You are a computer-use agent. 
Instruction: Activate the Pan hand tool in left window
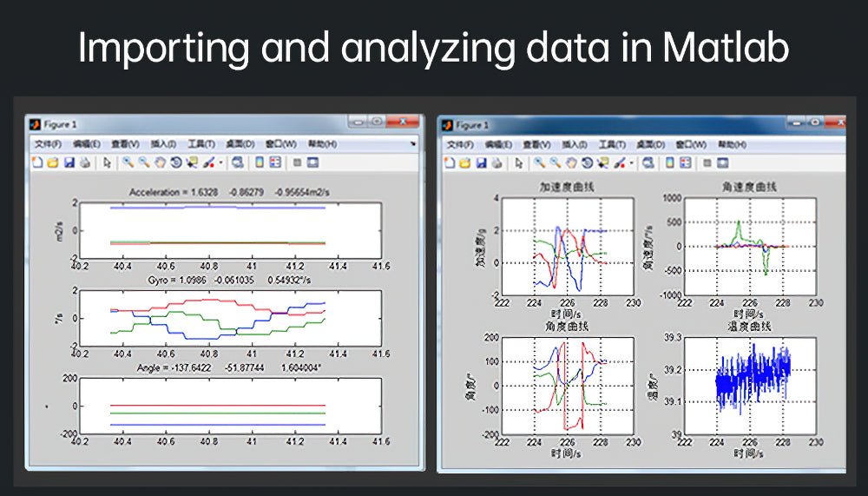(x=159, y=162)
